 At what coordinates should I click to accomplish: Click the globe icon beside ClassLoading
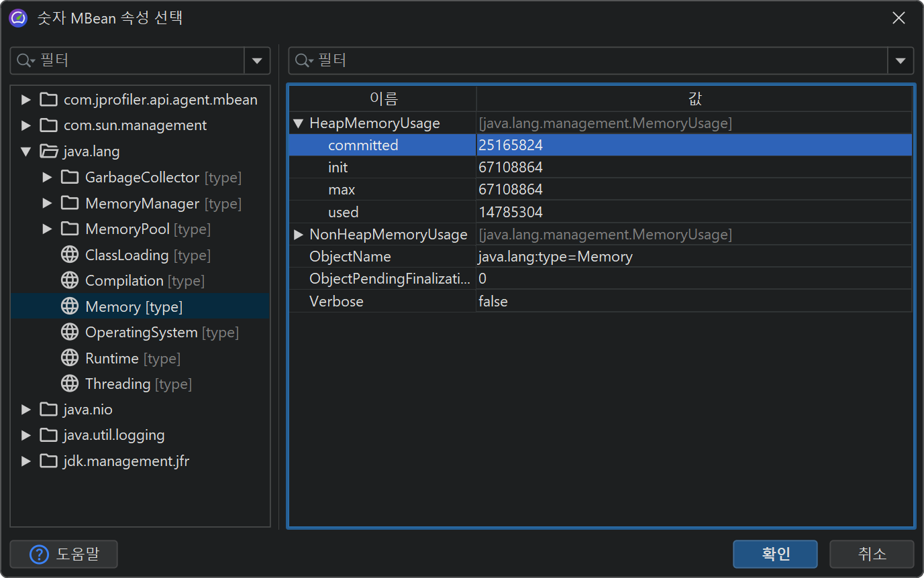[x=69, y=255]
